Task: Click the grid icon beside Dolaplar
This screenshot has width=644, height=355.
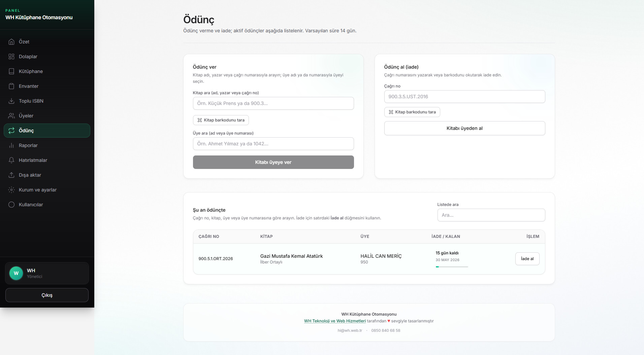Action: click(x=11, y=57)
